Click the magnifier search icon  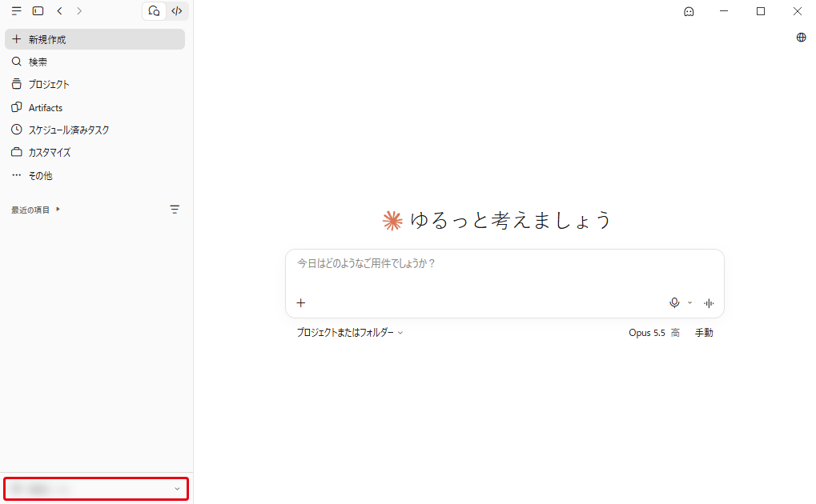coord(17,62)
